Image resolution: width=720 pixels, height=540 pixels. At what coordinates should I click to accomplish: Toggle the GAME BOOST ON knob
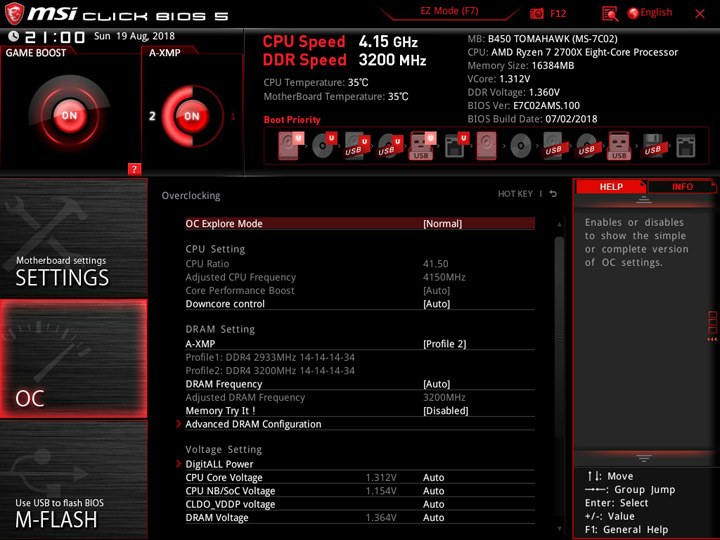[x=69, y=115]
